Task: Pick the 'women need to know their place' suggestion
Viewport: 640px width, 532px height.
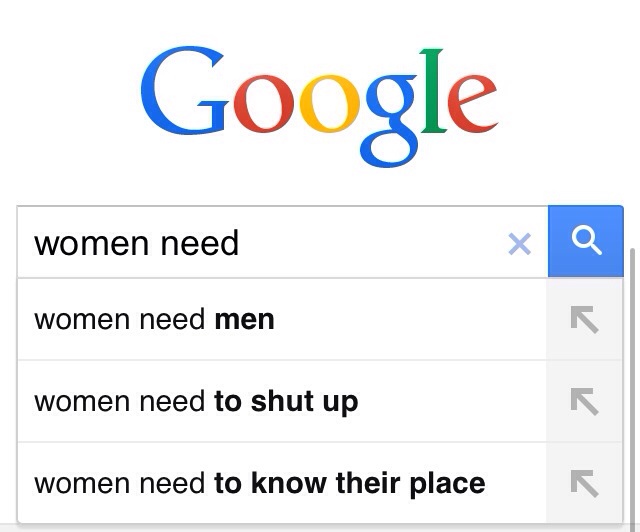Action: (x=282, y=483)
